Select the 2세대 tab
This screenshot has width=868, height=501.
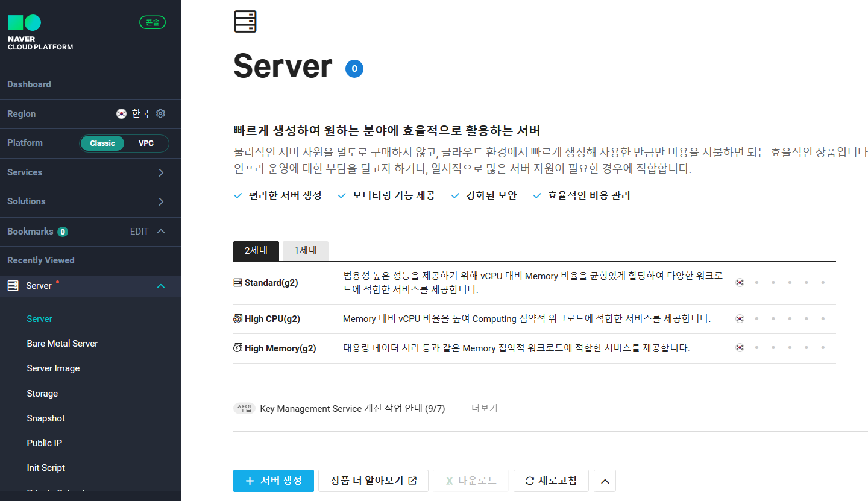tap(256, 251)
